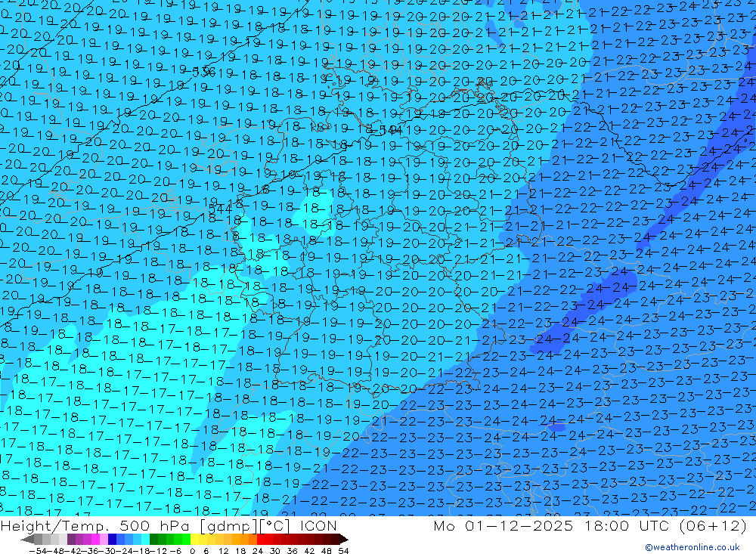
Task: Pick the bright green -6 legend swatch
Action: [x=187, y=540]
